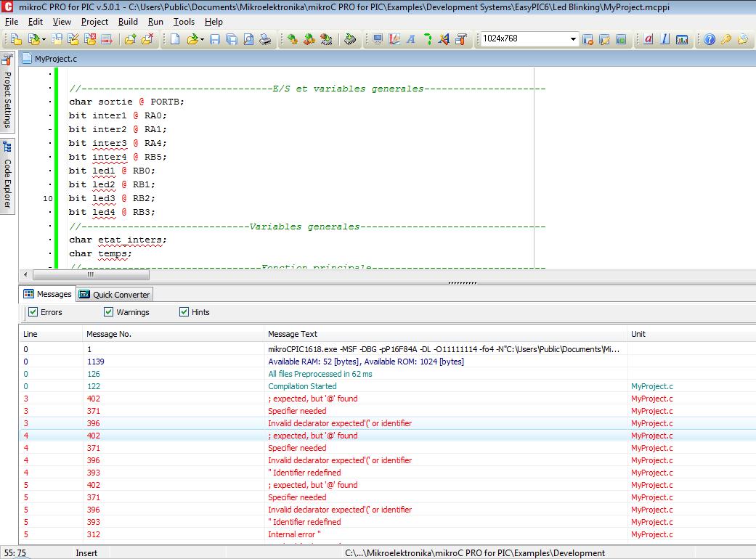
Task: Switch to the Quick Converter tab
Action: pos(115,294)
